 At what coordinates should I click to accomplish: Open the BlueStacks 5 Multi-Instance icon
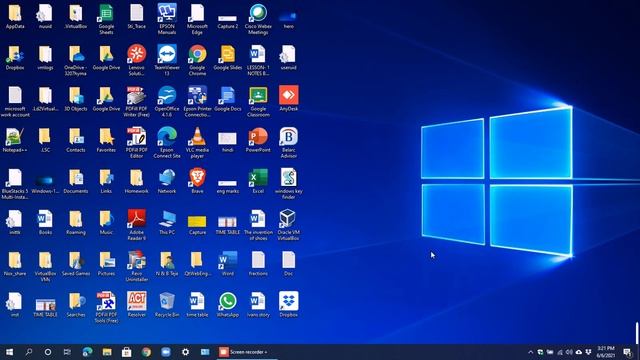pyautogui.click(x=15, y=184)
